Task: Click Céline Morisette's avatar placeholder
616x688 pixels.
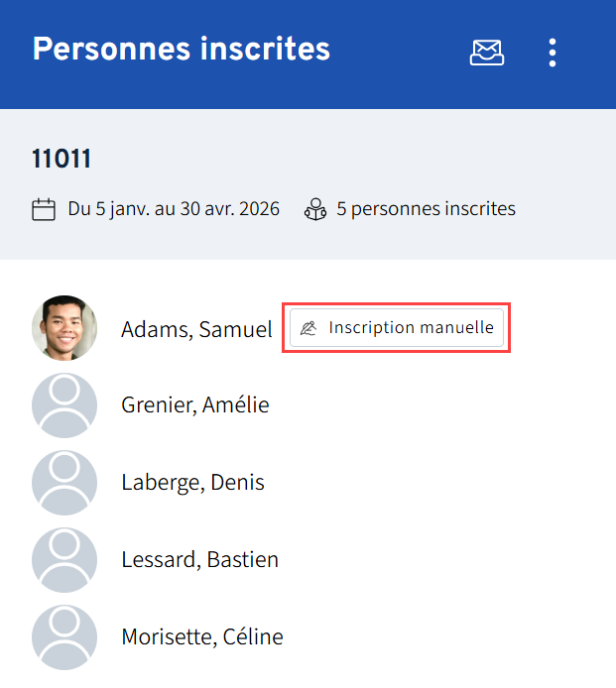Action: click(x=64, y=637)
